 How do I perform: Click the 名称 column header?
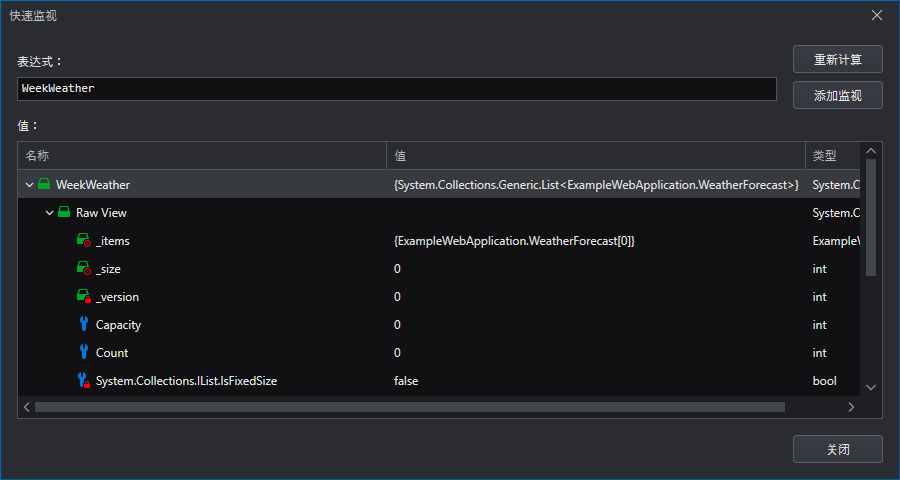(x=202, y=156)
